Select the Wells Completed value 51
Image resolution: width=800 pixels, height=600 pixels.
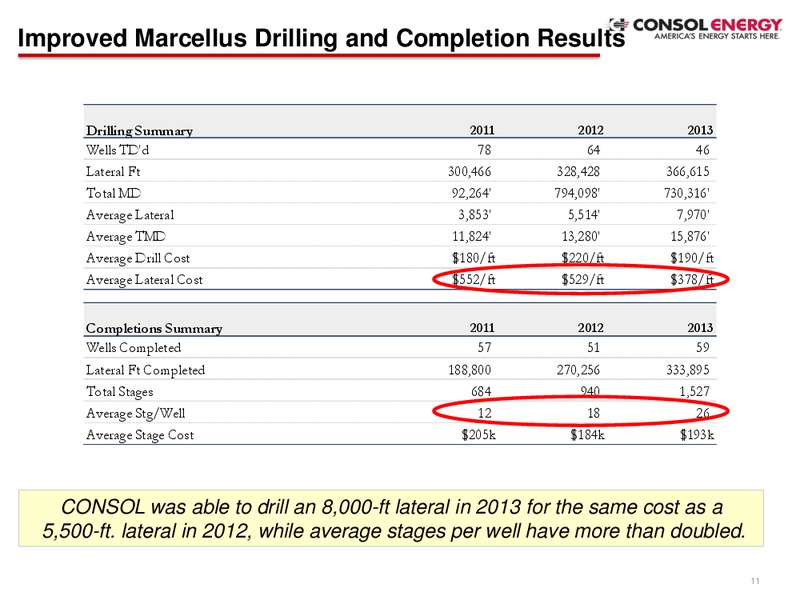pyautogui.click(x=593, y=347)
